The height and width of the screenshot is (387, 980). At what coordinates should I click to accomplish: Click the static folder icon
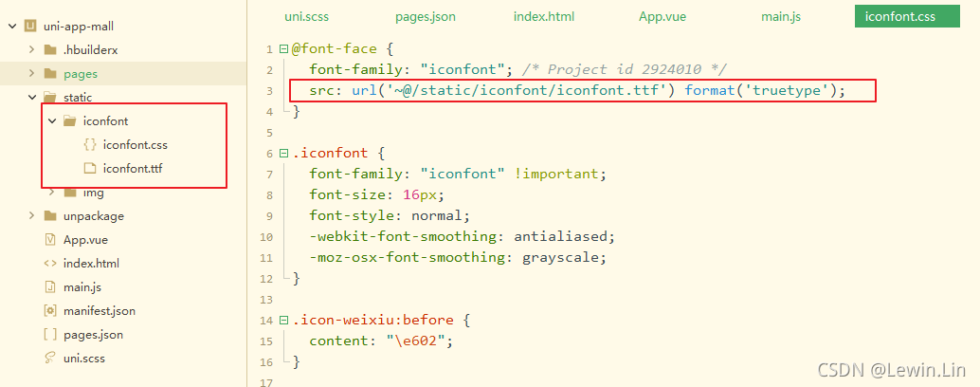(50, 98)
